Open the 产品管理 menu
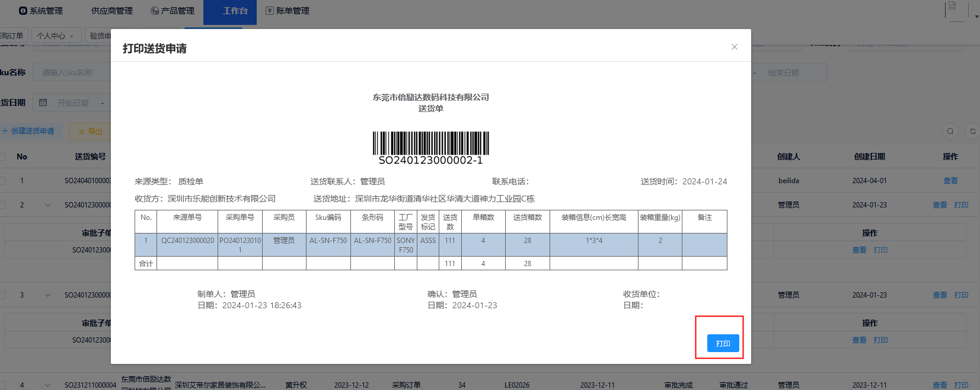Viewport: 980px width, 390px height. (x=173, y=11)
